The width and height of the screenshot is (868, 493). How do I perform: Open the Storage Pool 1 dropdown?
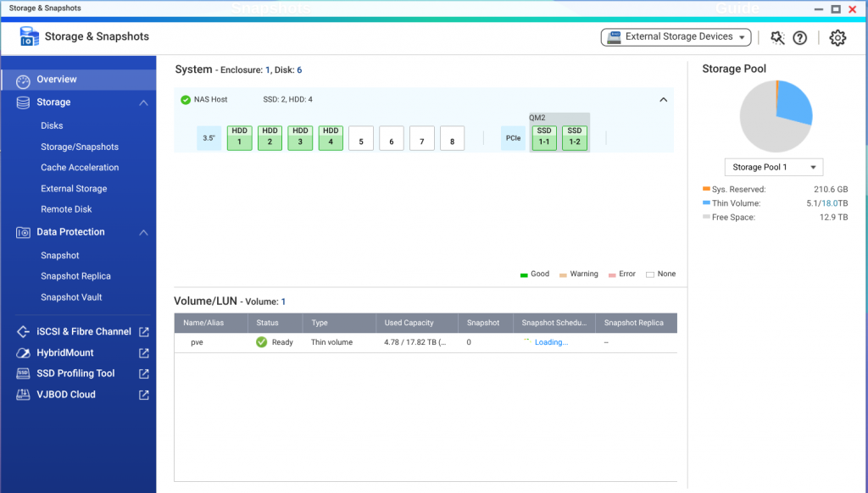[773, 167]
